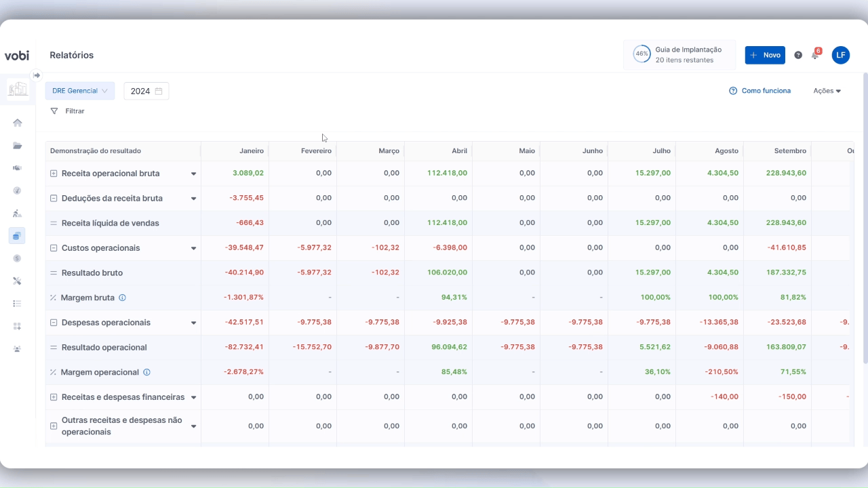The width and height of the screenshot is (868, 488).
Task: Open dropdown arrow for Outras receitas e despesas
Action: (193, 427)
